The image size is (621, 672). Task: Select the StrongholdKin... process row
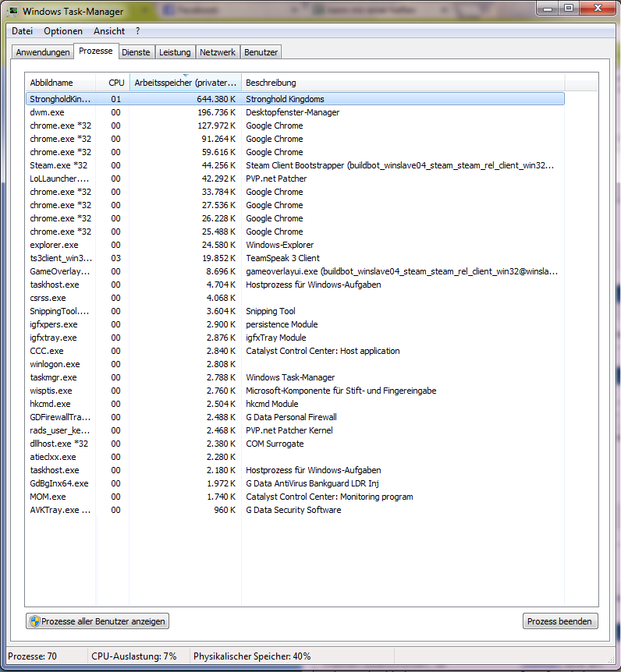pos(295,99)
